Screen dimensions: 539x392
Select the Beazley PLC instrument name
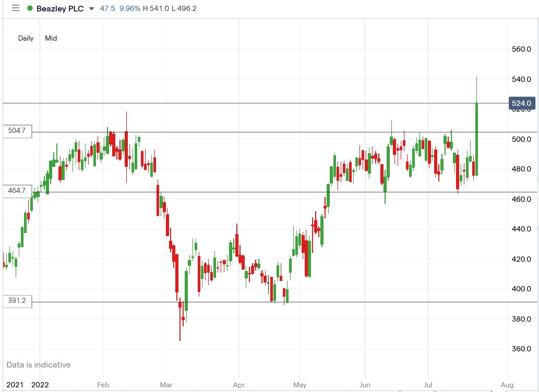click(60, 8)
